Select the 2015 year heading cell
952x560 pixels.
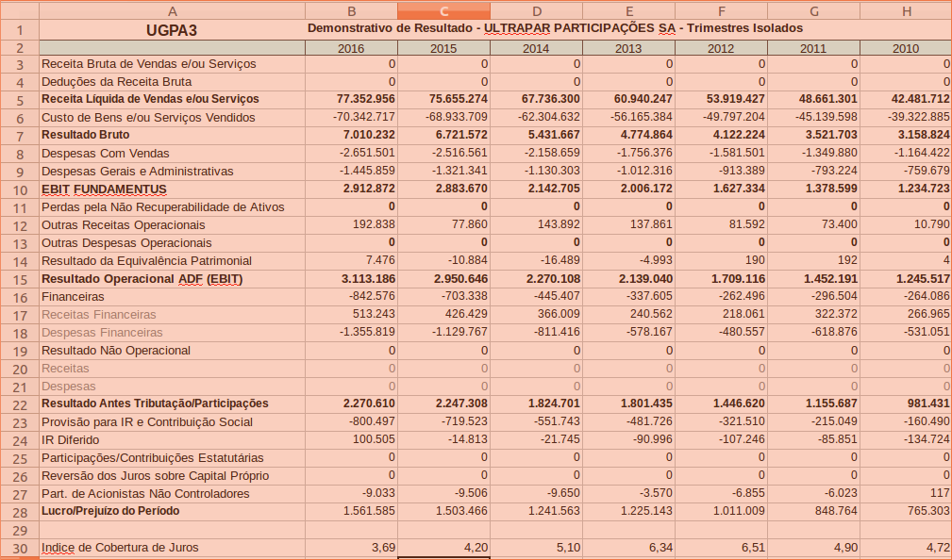(x=443, y=48)
